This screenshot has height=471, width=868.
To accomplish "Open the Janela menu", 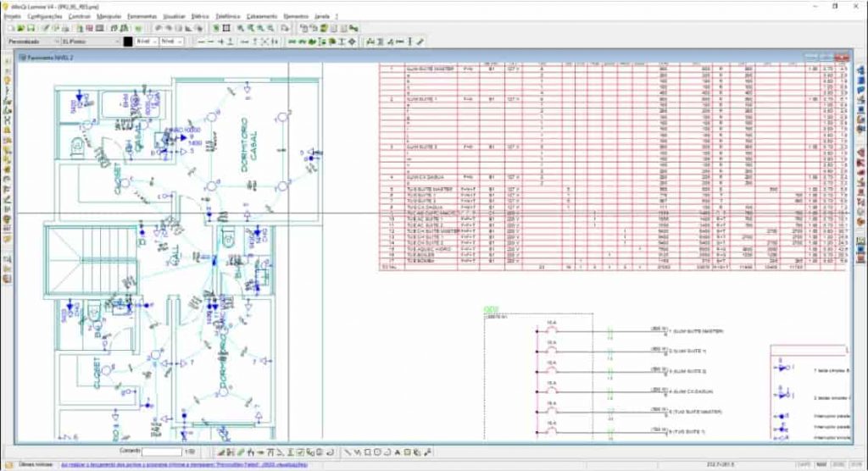I will [x=321, y=17].
